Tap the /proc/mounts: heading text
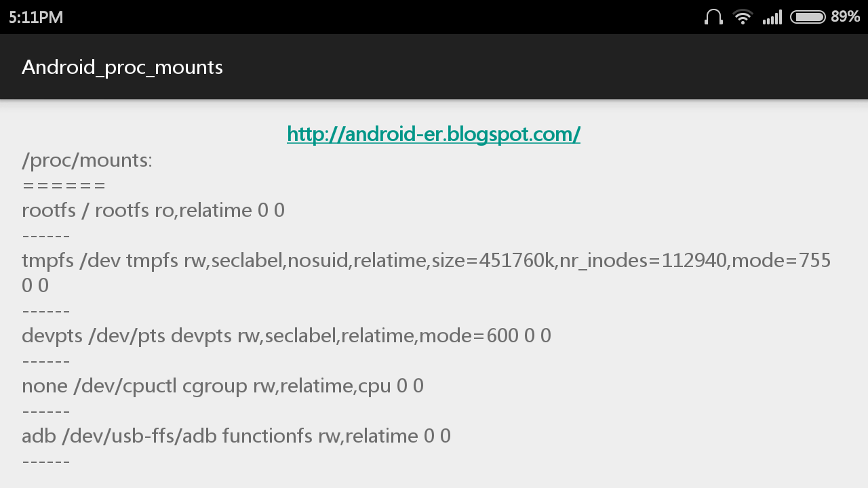This screenshot has height=488, width=868. [87, 160]
